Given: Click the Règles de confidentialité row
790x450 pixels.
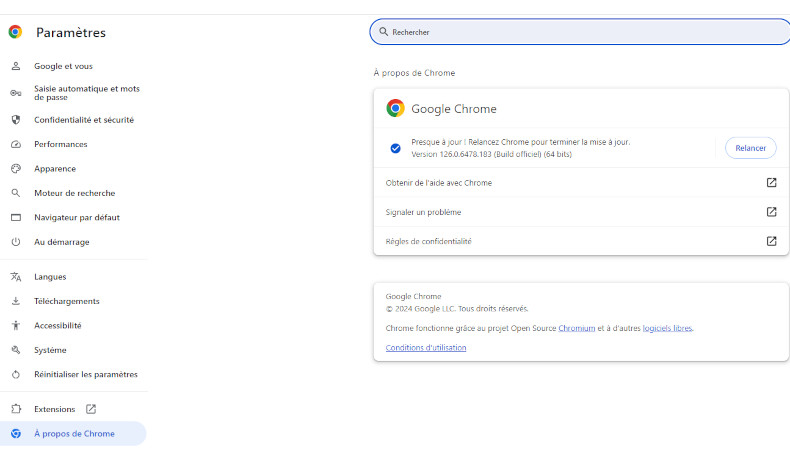Looking at the screenshot, I should (x=581, y=241).
